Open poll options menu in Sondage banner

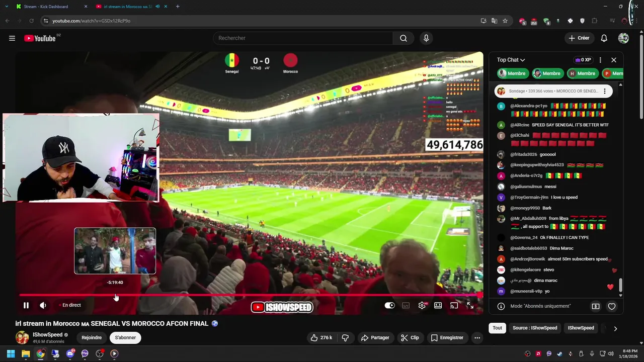point(605,92)
